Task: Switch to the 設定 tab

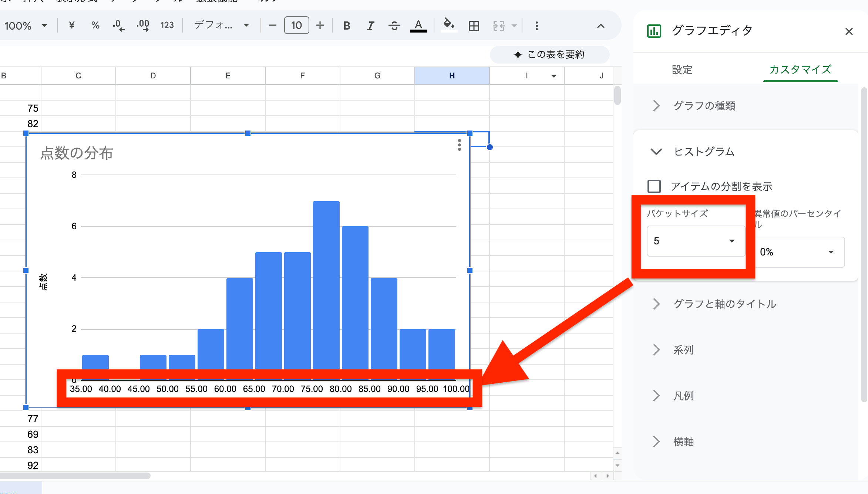Action: coord(682,70)
